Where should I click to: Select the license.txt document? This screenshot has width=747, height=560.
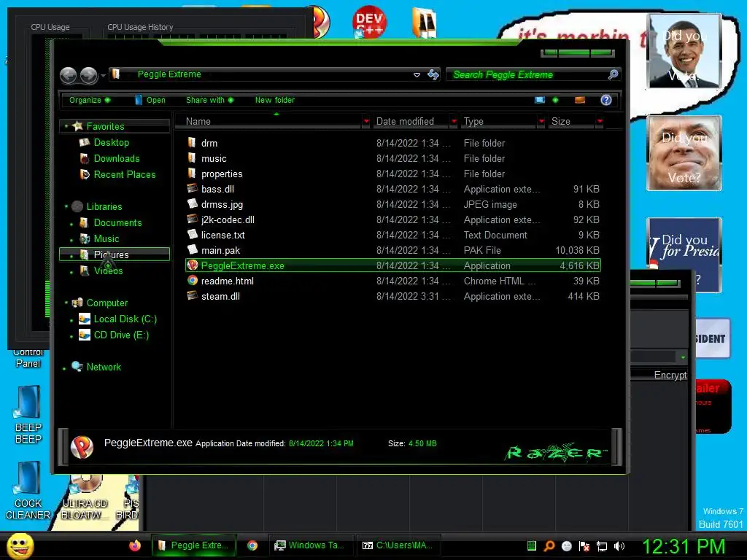(x=393, y=235)
